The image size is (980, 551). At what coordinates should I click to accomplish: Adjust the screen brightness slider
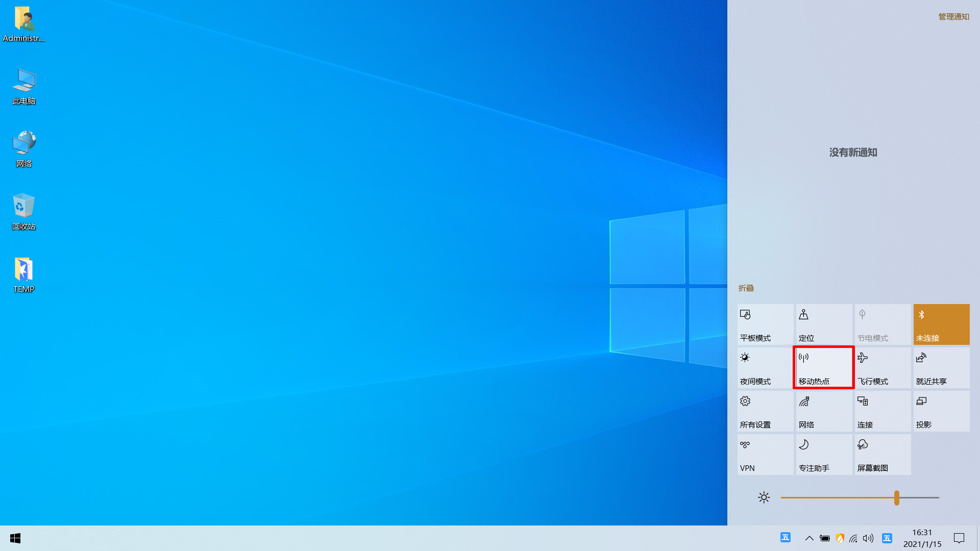pos(897,497)
